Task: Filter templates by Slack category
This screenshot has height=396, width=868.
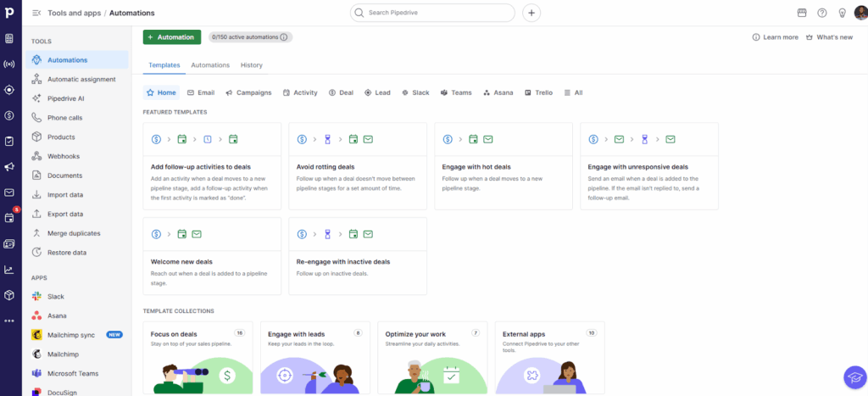Action: click(x=415, y=92)
